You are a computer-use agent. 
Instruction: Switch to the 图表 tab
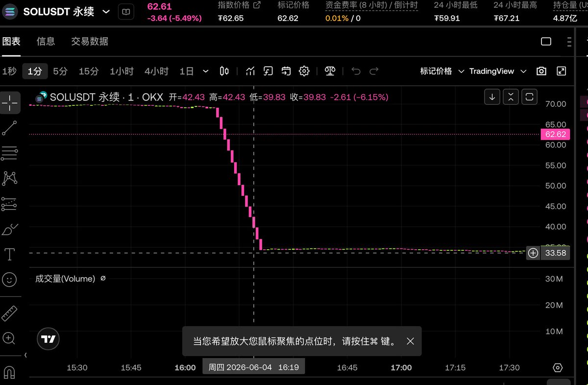(x=11, y=42)
